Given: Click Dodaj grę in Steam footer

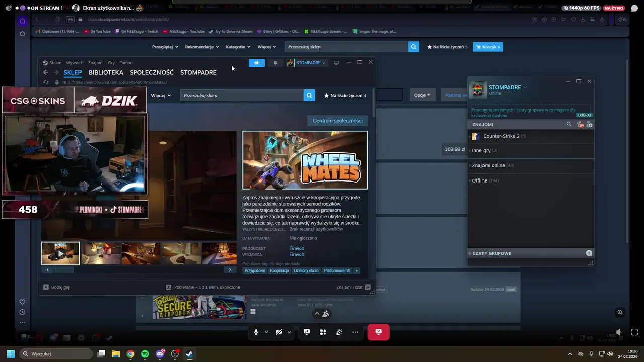Looking at the screenshot, I should (x=56, y=287).
